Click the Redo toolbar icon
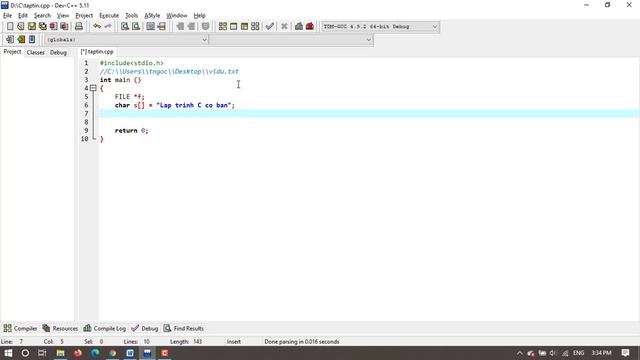640x360 pixels. (108, 27)
